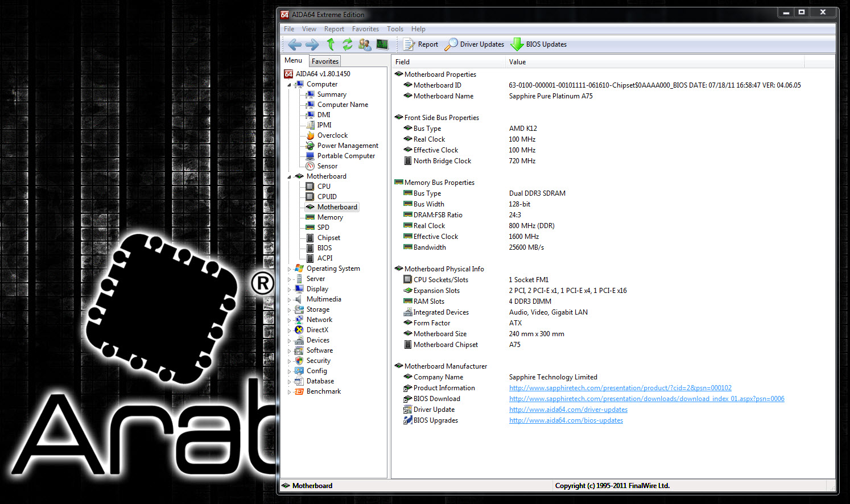The image size is (850, 504).
Task: Expand the Display tree node
Action: [289, 290]
